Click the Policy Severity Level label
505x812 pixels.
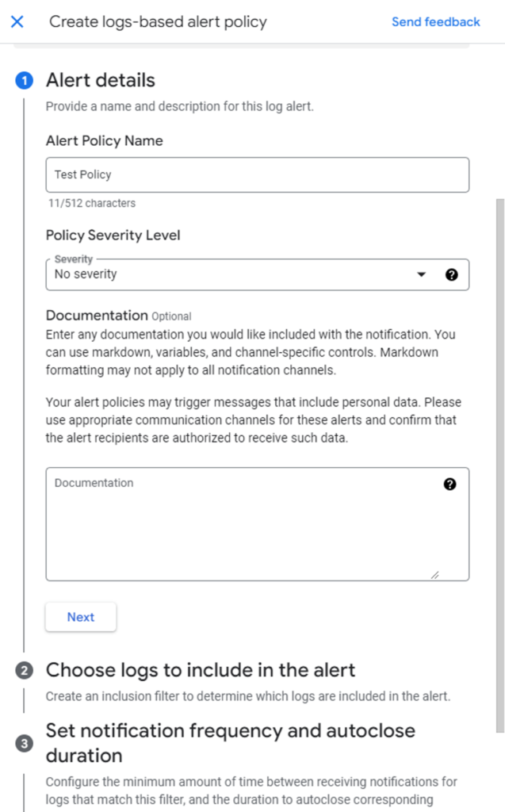click(x=113, y=235)
